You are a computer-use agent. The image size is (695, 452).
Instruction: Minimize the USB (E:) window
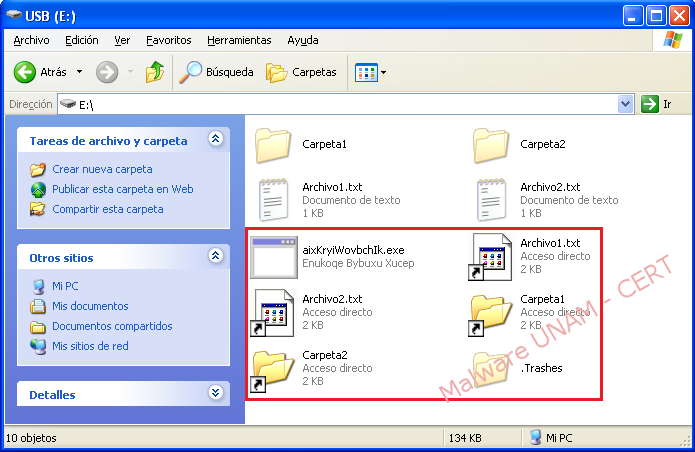tap(633, 16)
